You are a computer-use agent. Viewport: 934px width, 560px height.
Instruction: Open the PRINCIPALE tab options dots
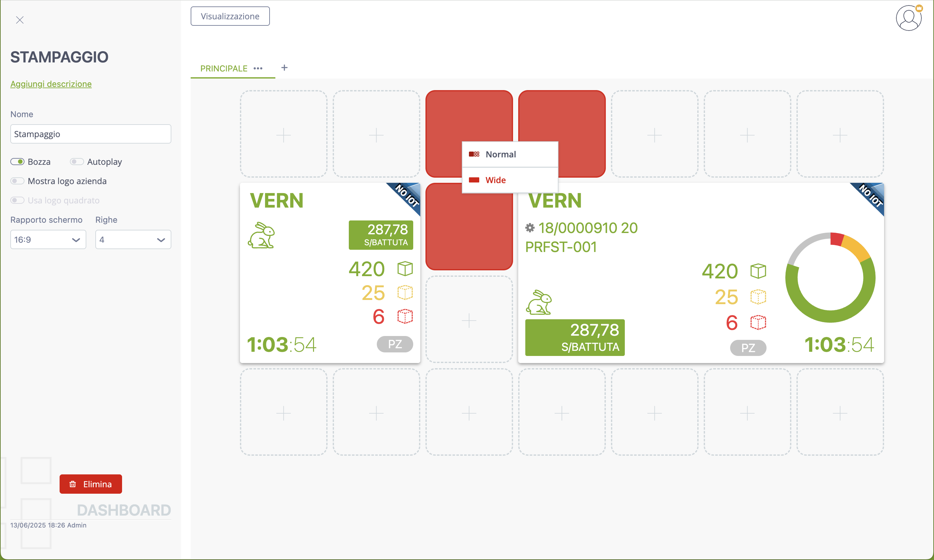(258, 68)
